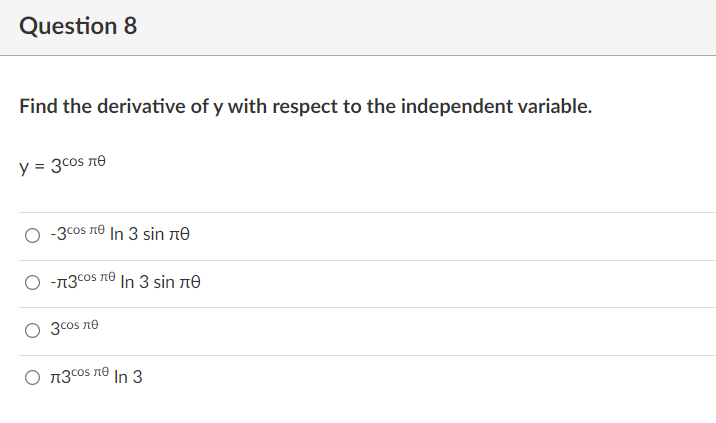716x423 pixels.
Task: Click the 'Find the derivative of y' prompt
Action: pos(305,107)
